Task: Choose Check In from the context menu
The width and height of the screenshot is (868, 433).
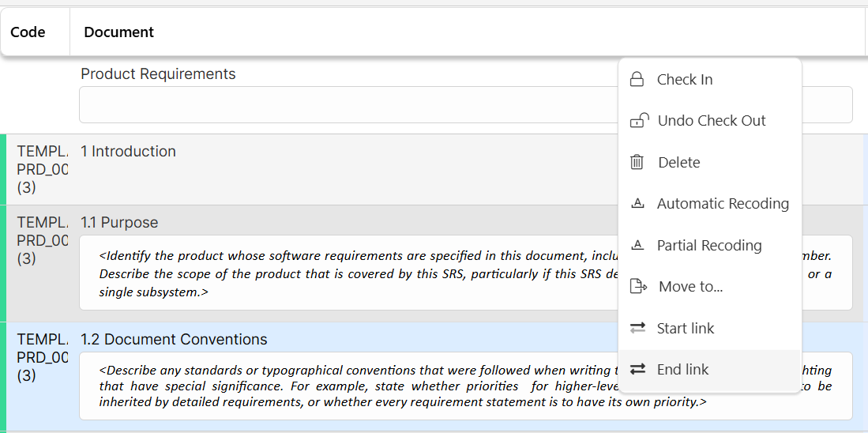Action: pyautogui.click(x=685, y=80)
